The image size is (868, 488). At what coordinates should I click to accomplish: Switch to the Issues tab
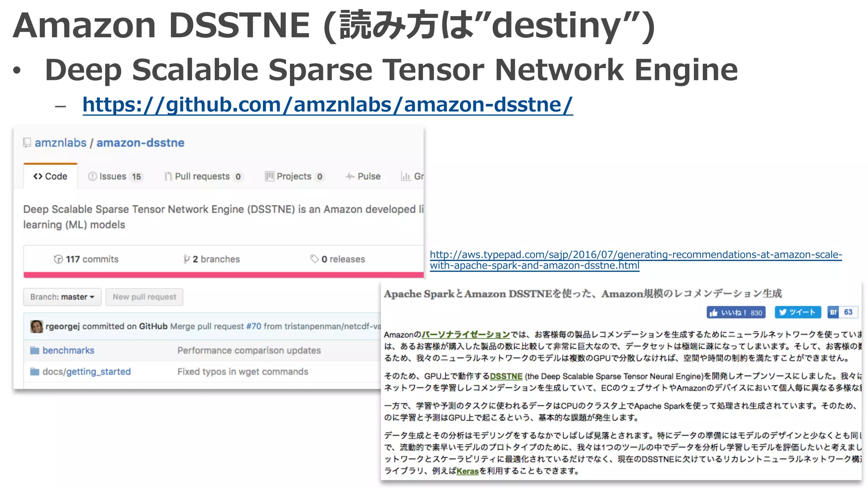114,176
